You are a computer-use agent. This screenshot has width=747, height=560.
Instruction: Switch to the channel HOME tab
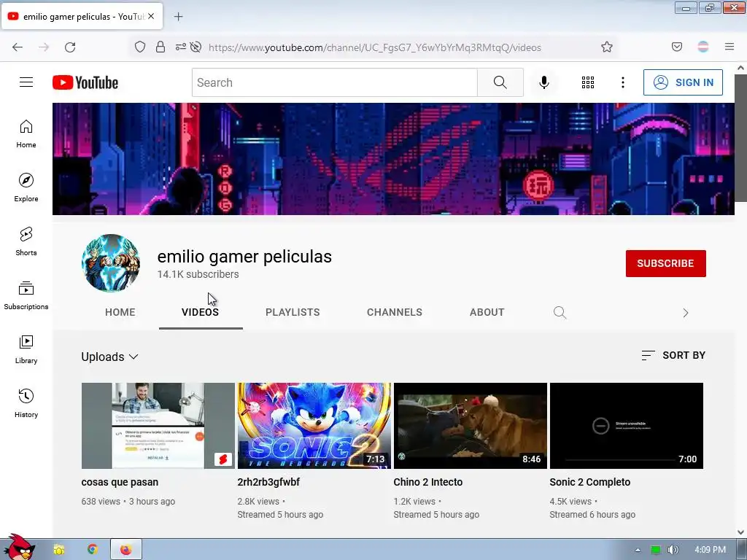pos(120,312)
